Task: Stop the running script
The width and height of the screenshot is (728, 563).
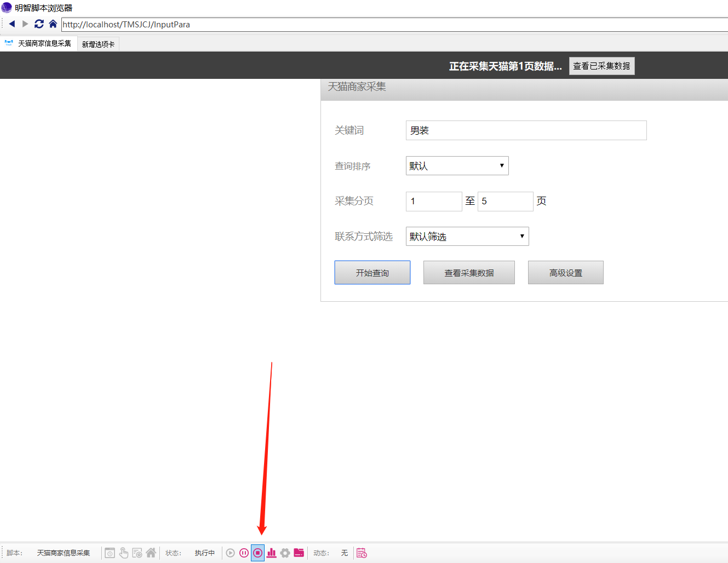Action: point(257,553)
